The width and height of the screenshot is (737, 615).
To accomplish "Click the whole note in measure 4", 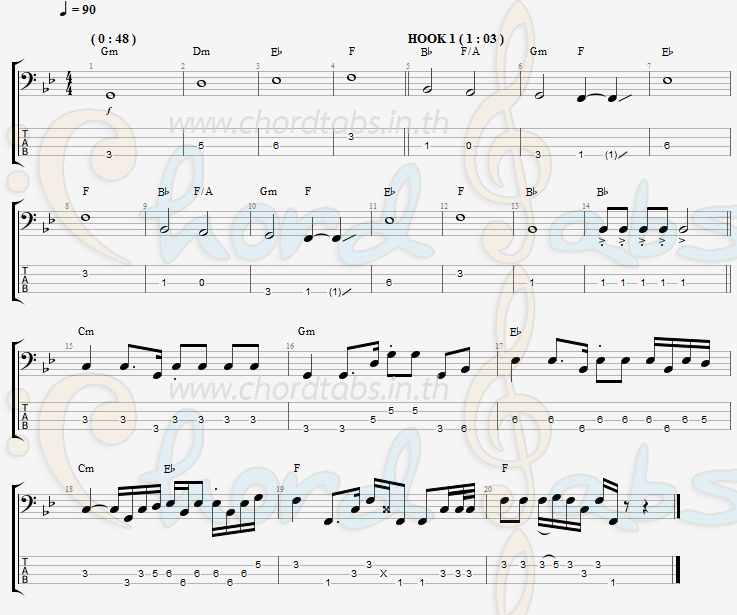I will point(352,78).
